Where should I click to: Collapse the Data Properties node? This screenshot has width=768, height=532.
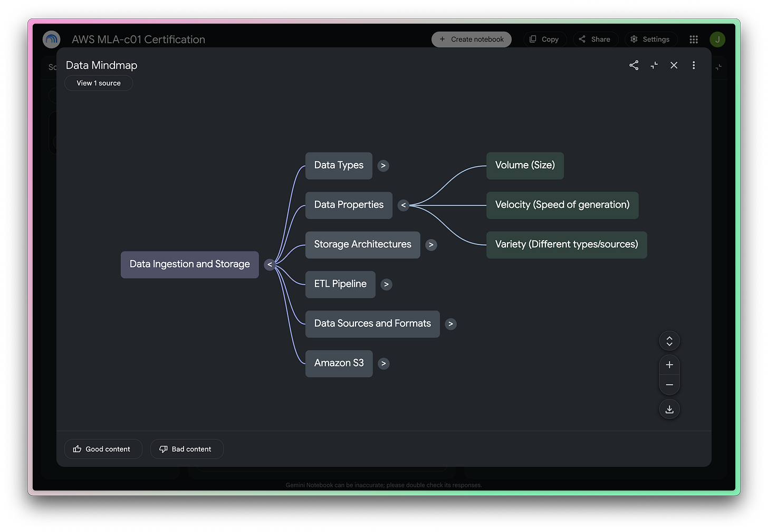point(404,205)
